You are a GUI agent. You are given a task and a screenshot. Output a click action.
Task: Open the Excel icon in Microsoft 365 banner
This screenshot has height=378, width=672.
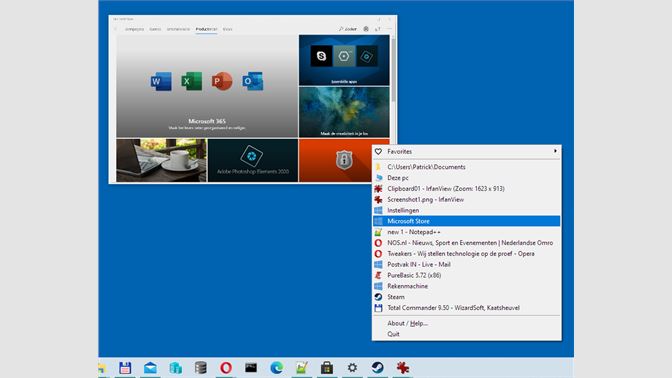click(192, 81)
